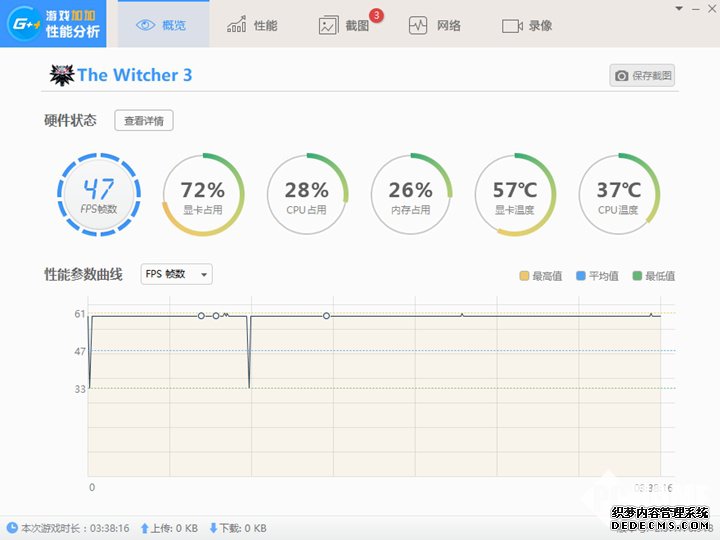Click the clock icon in status bar
This screenshot has height=540, width=720.
[x=12, y=528]
